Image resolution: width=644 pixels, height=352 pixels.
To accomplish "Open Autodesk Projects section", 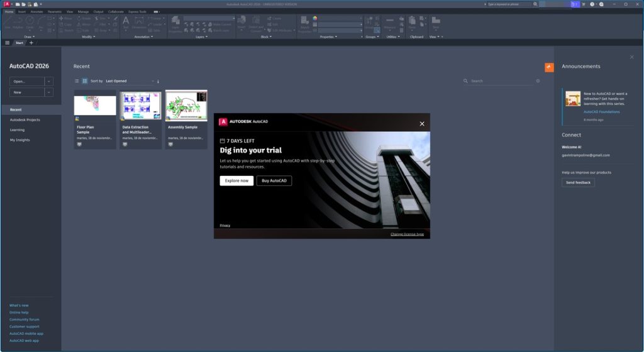I will coord(25,120).
